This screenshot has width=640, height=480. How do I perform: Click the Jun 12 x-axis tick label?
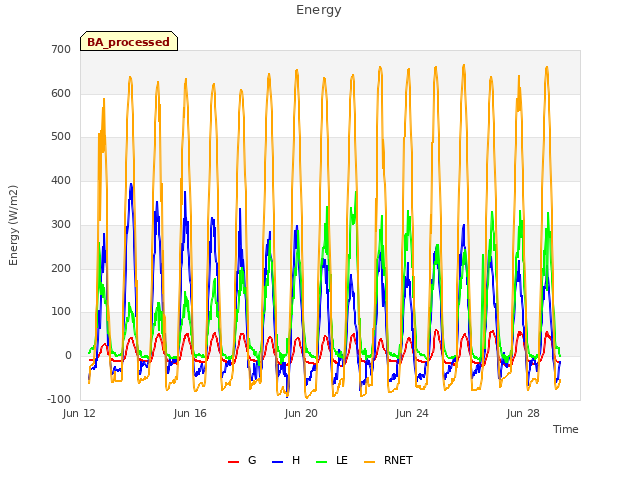pos(79,413)
